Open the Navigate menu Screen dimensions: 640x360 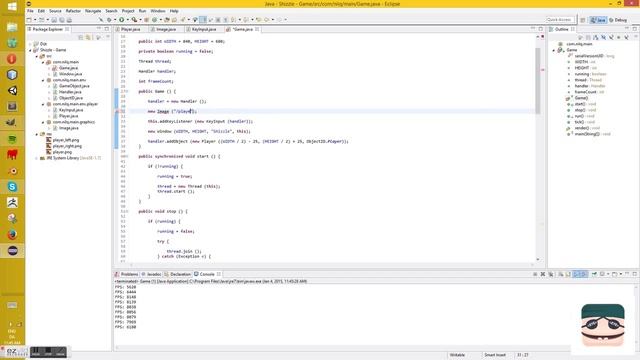(x=93, y=11)
